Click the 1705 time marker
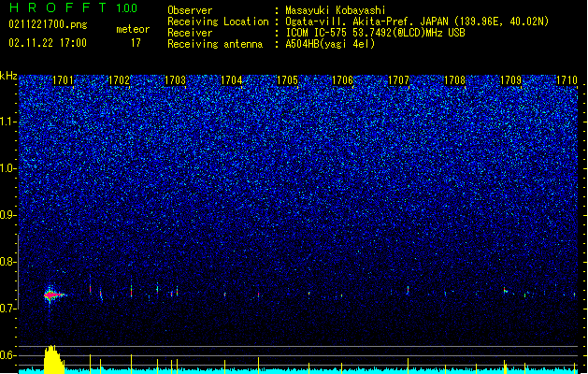Screen dimensions: 588x374 pyautogui.click(x=287, y=80)
